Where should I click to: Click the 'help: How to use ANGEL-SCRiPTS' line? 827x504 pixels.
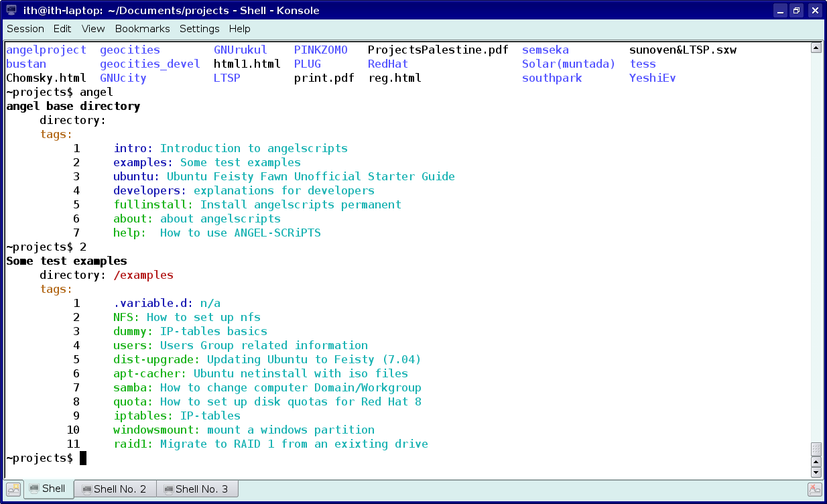tap(217, 233)
